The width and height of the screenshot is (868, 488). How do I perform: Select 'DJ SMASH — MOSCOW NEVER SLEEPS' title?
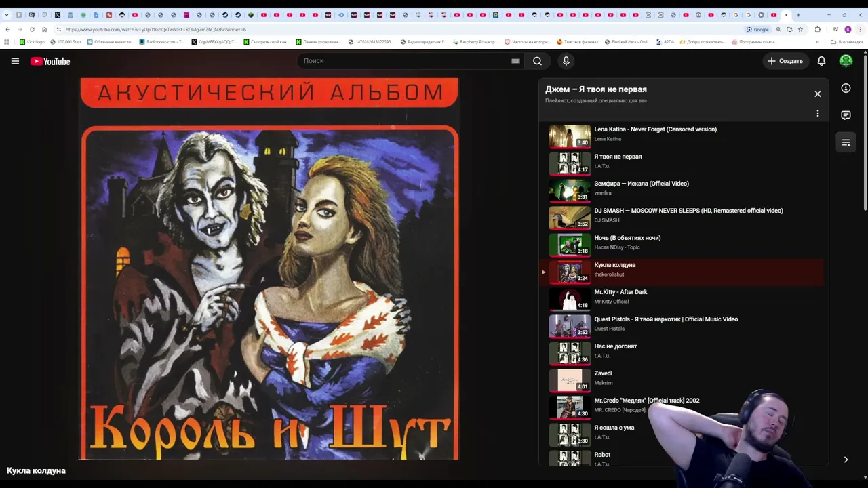688,211
